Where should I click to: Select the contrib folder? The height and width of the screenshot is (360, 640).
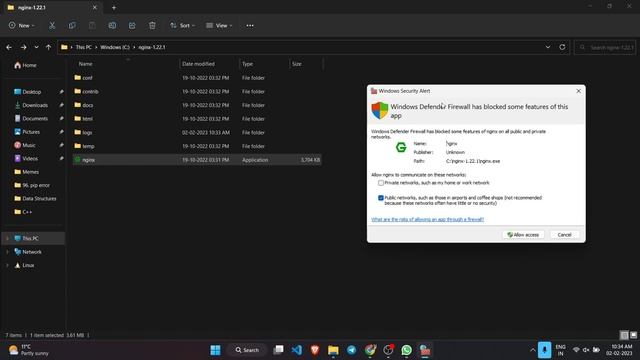[197, 91]
